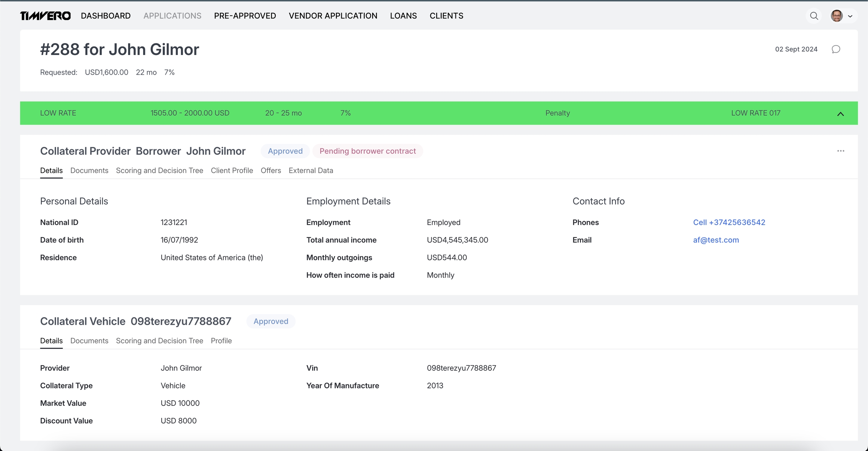Open borrower Scoring and Decision Tree tab
This screenshot has height=451, width=868.
(x=159, y=171)
